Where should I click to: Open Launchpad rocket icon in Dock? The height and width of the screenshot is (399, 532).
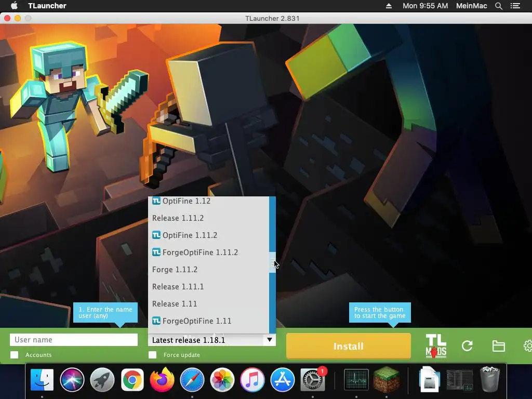102,380
